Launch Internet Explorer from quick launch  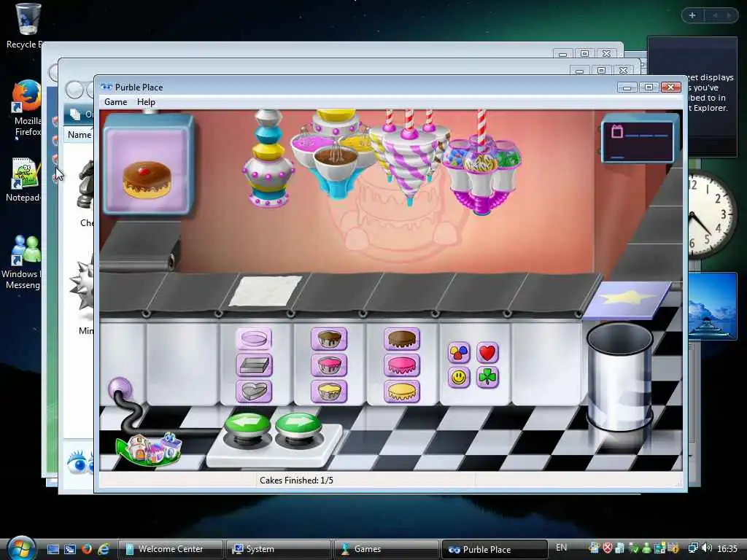[x=104, y=549]
